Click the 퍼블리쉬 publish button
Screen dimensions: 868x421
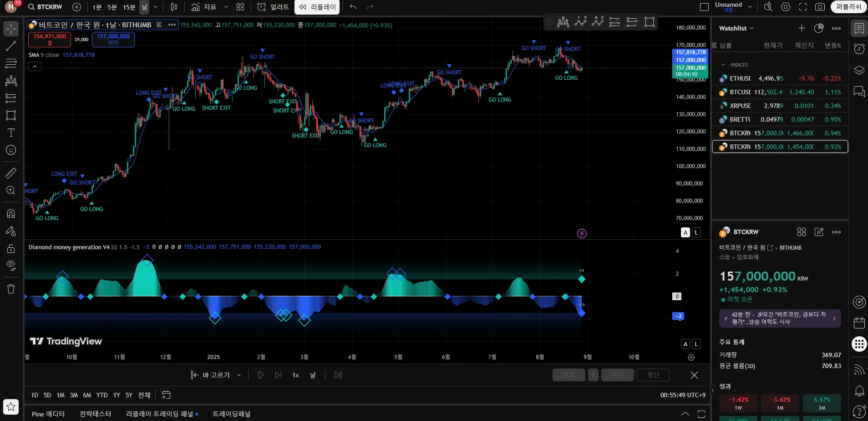point(848,7)
